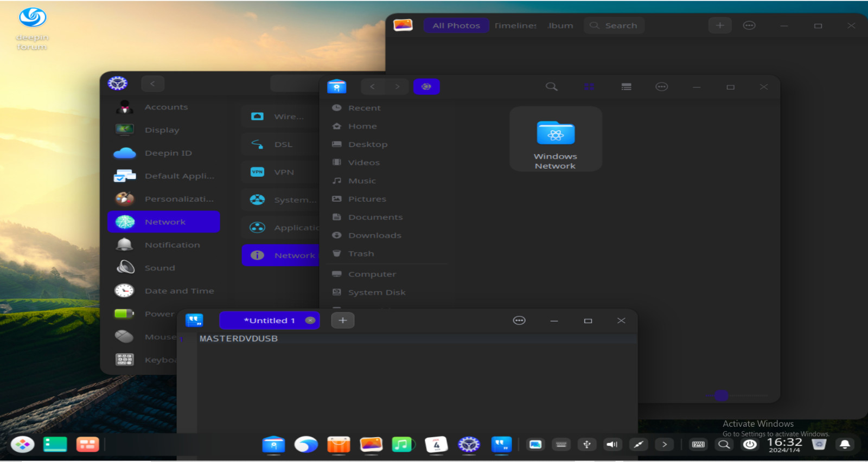The width and height of the screenshot is (868, 462).
Task: Open the File Manager ellipsis menu
Action: (662, 87)
